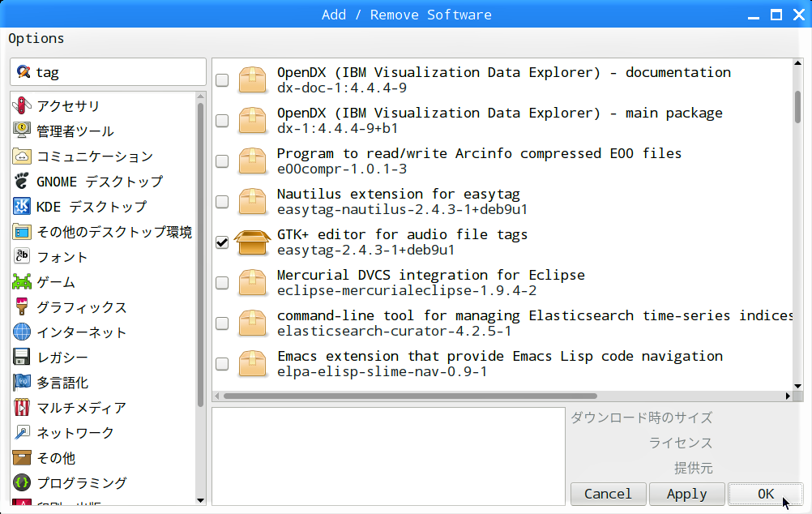Click the package icon for elpa-elisp-slime-nav
Image resolution: width=812 pixels, height=514 pixels.
coord(252,364)
